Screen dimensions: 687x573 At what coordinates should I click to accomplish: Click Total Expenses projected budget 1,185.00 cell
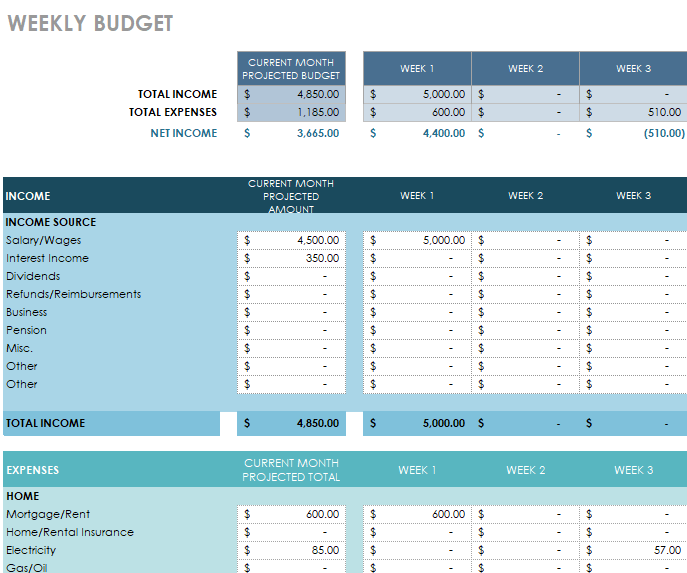tap(292, 113)
